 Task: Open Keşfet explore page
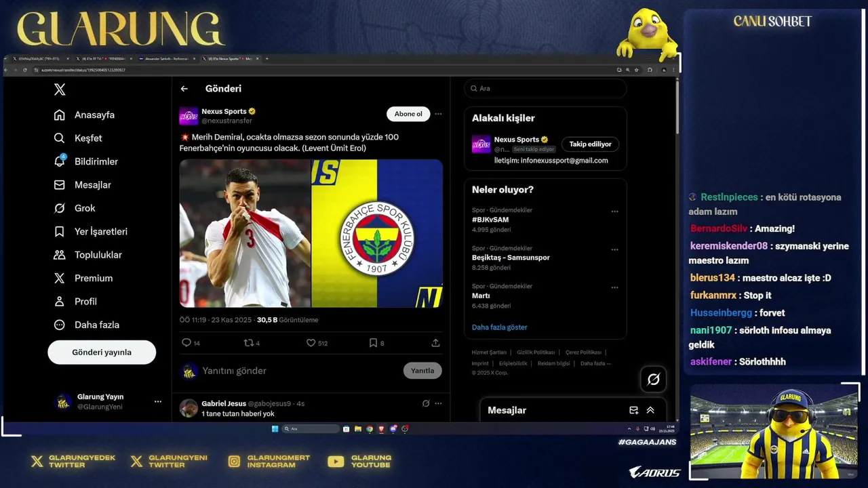78,138
